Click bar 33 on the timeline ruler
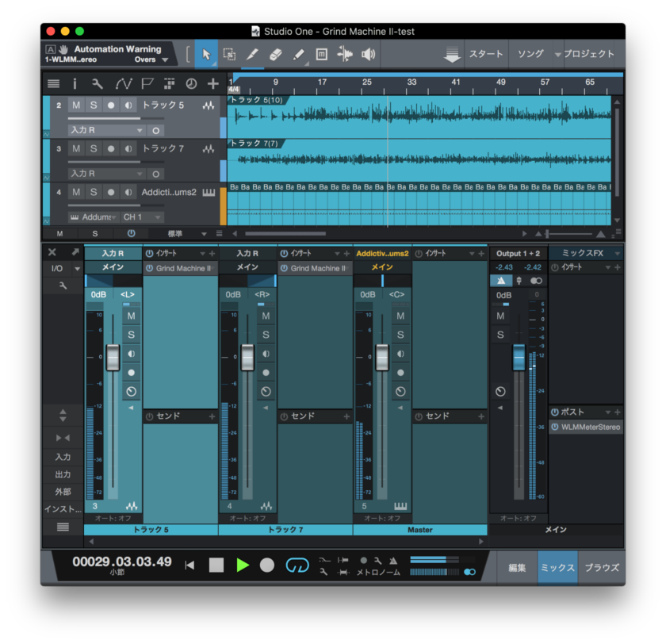This screenshot has width=666, height=644. click(x=411, y=82)
